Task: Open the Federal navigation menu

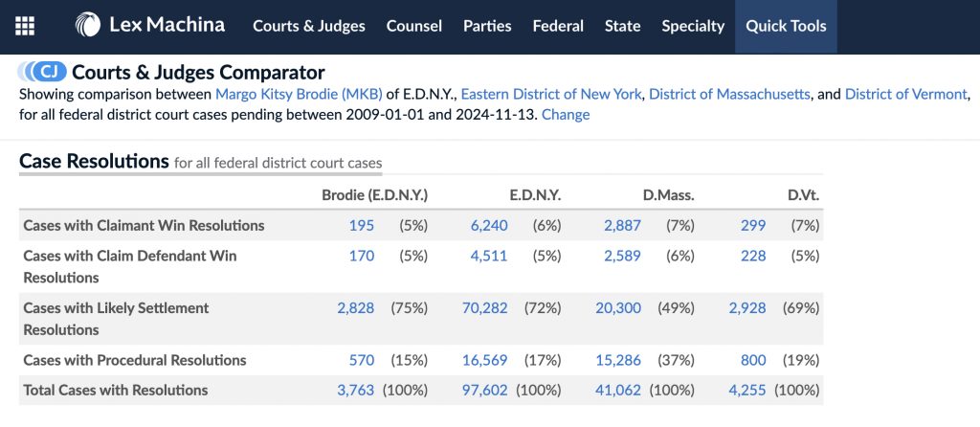Action: pos(558,26)
